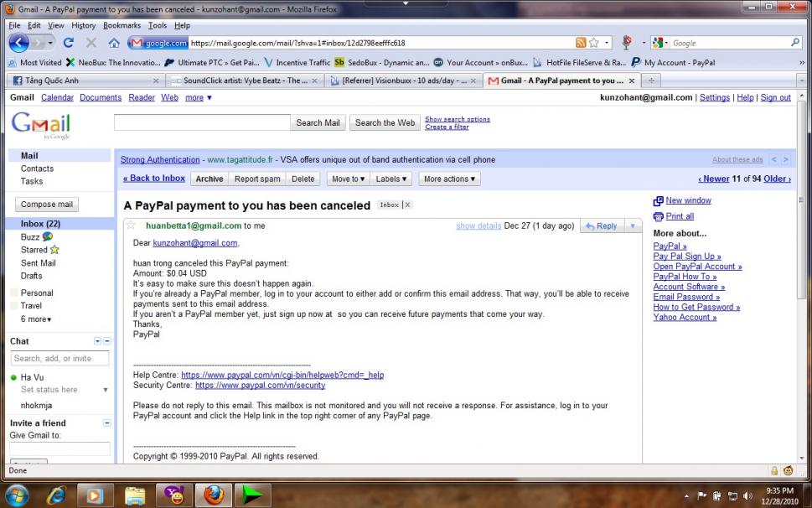Screen dimensions: 812x508
Task: Click the stop loading X icon
Action: pos(91,43)
